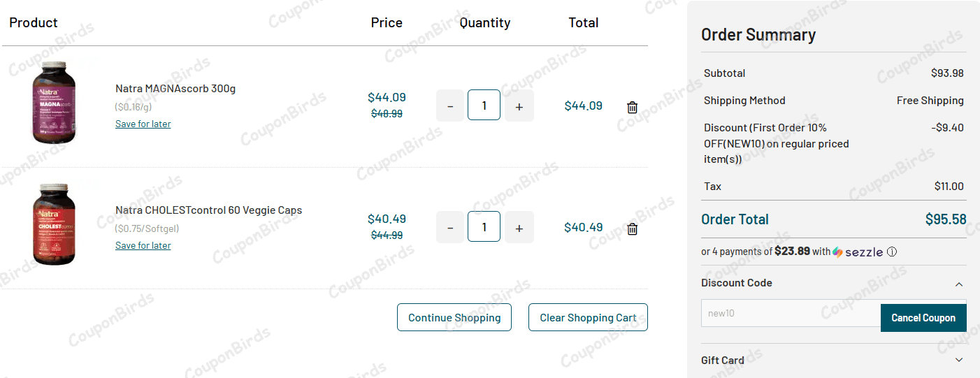The height and width of the screenshot is (378, 980).
Task: Click Continue Shopping button
Action: [x=454, y=317]
